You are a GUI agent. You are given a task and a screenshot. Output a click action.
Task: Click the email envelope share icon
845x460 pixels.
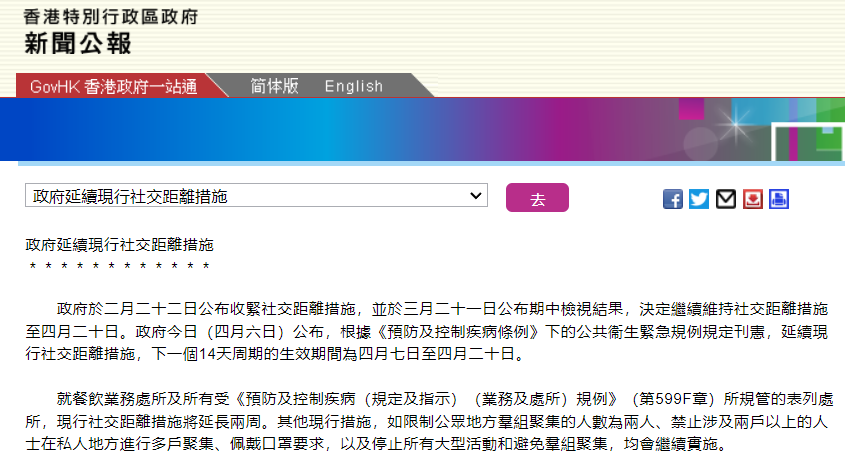coord(726,198)
